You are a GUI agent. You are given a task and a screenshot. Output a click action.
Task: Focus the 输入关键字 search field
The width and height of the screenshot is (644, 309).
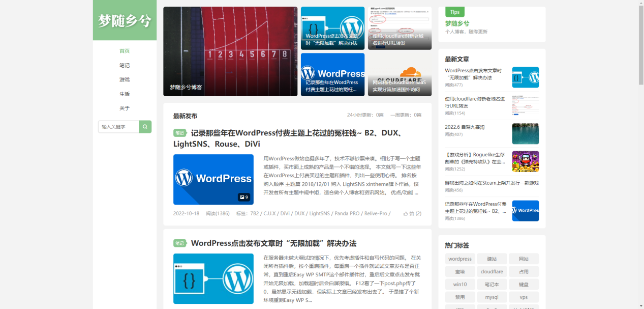point(118,127)
